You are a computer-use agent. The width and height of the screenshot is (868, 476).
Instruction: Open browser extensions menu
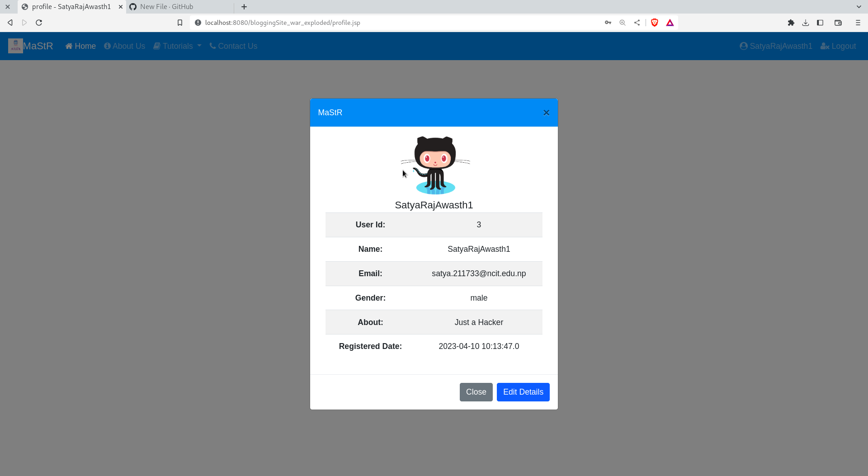coord(791,23)
